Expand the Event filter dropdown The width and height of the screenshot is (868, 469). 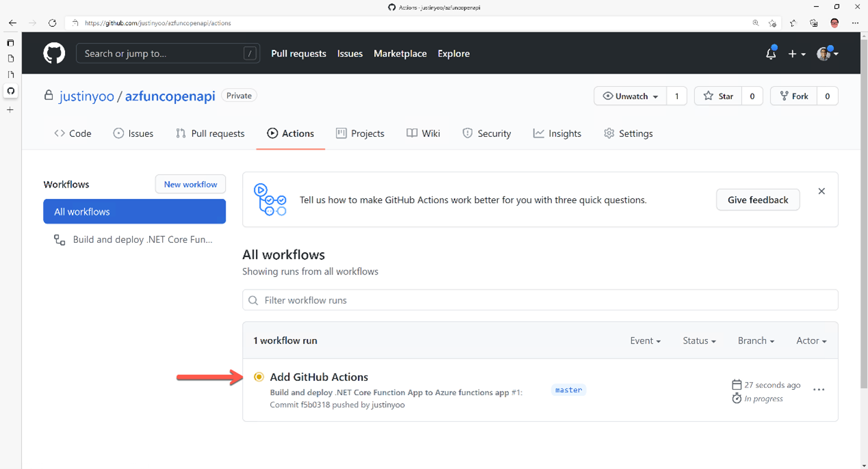coord(645,340)
